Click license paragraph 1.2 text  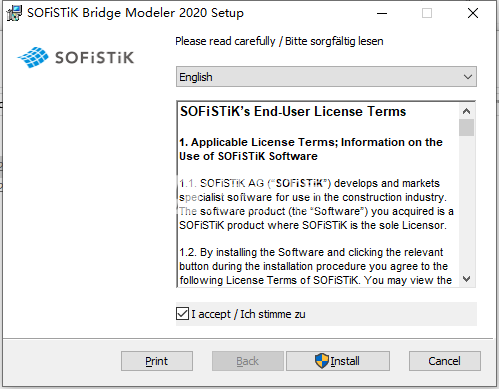pos(315,266)
